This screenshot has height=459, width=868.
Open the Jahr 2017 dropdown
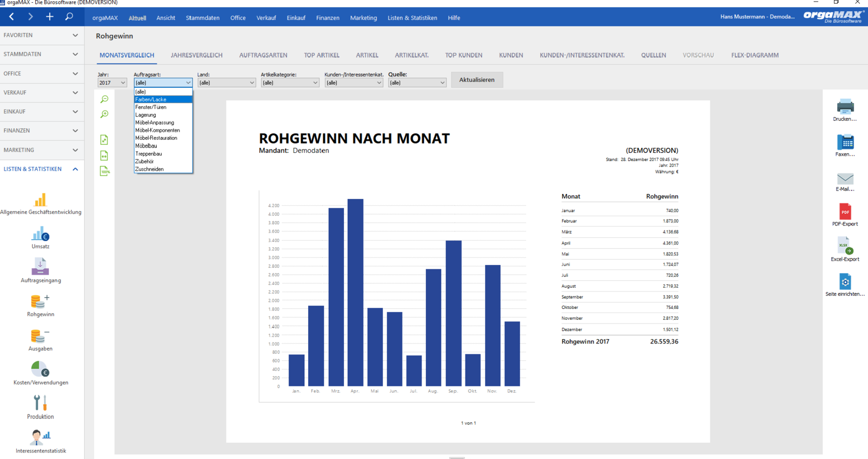click(112, 82)
